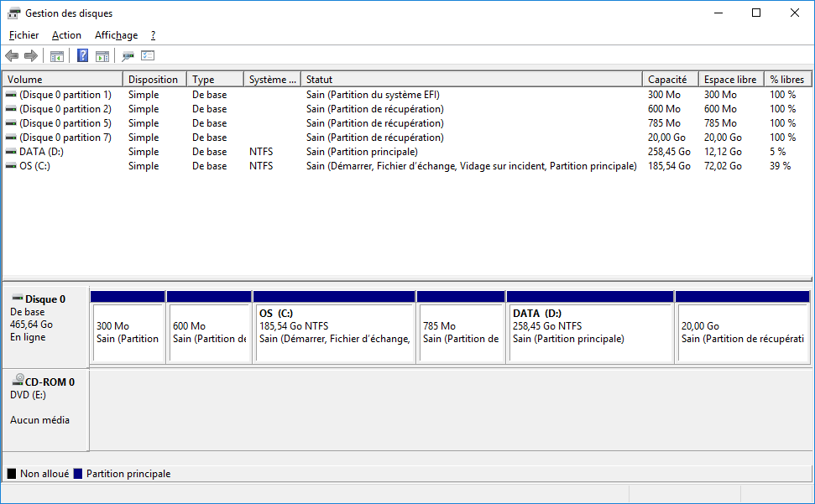Click the Disque 0 disk icon
815x504 pixels.
[17, 298]
